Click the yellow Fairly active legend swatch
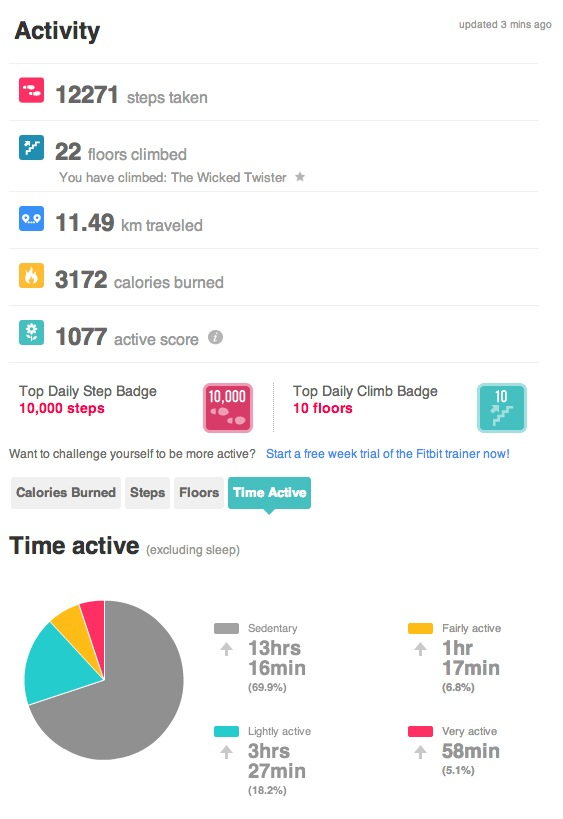The image size is (563, 819). tap(420, 628)
